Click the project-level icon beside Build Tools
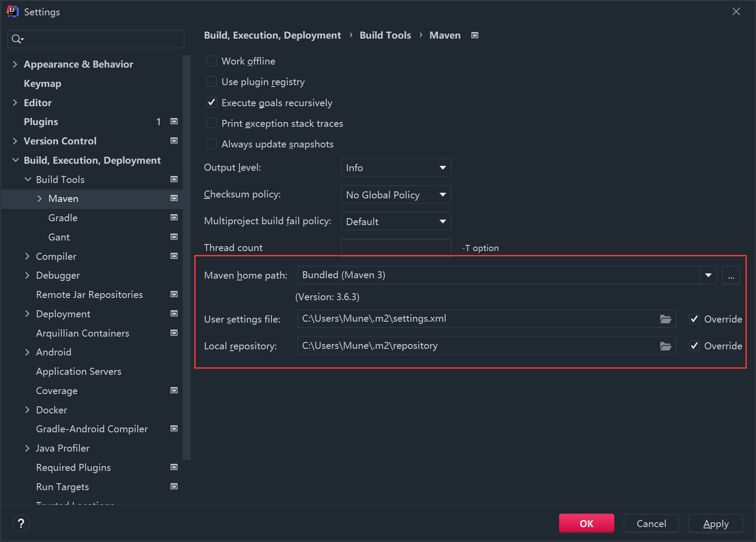The height and width of the screenshot is (542, 756). click(174, 179)
